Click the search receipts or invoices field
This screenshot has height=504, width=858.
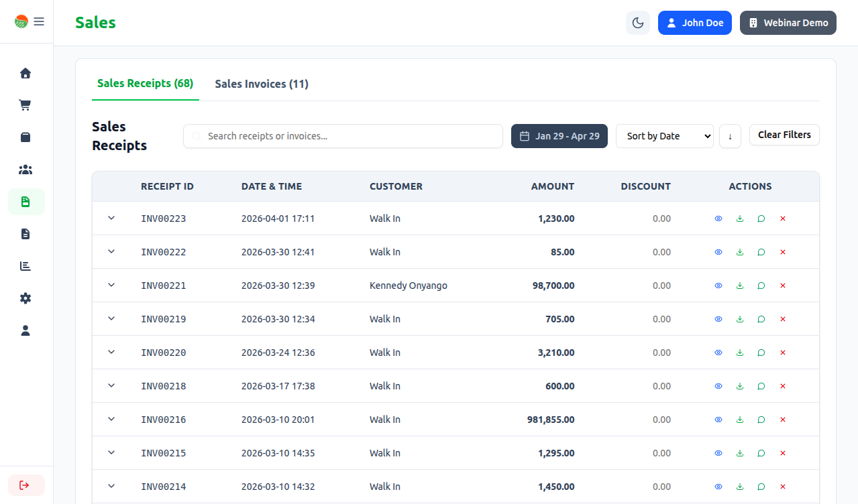point(343,136)
